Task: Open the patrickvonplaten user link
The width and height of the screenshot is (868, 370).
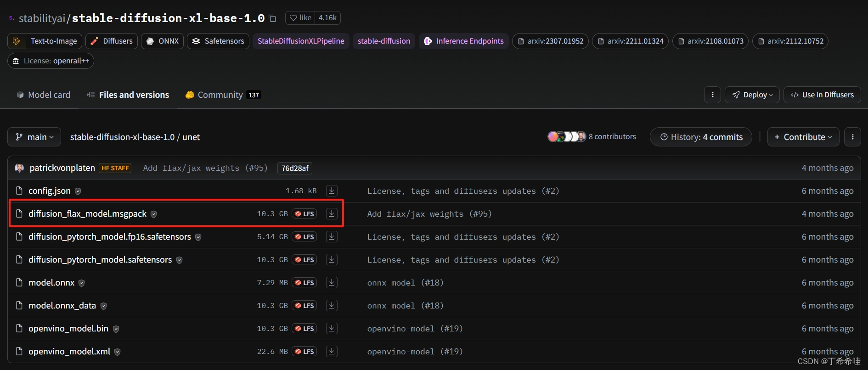Action: pyautogui.click(x=62, y=168)
